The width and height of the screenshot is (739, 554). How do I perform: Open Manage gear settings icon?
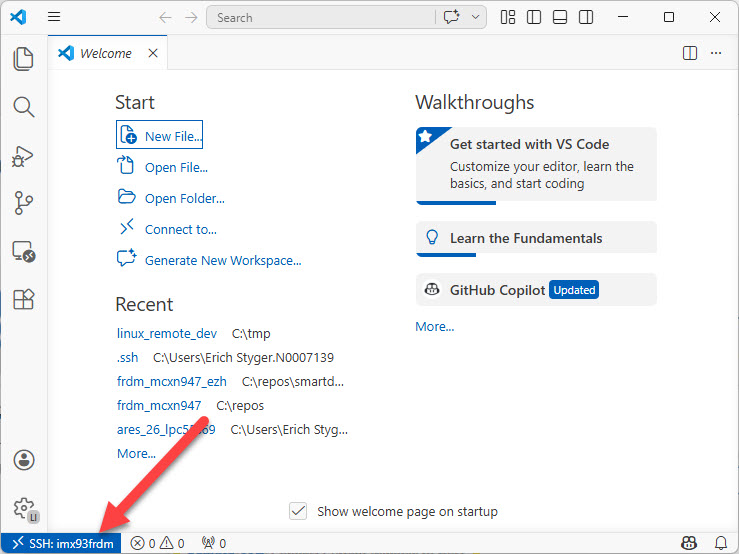25,509
